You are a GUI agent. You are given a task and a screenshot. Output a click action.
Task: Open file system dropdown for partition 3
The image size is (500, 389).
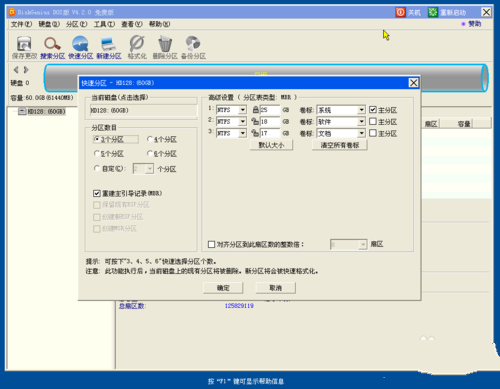click(243, 133)
